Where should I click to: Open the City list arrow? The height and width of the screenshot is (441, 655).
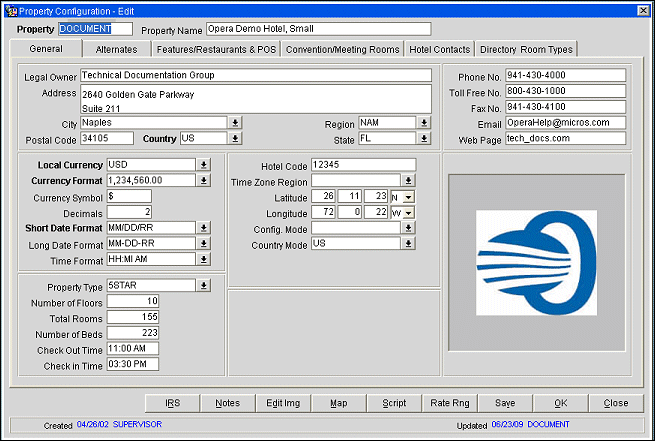coord(235,123)
